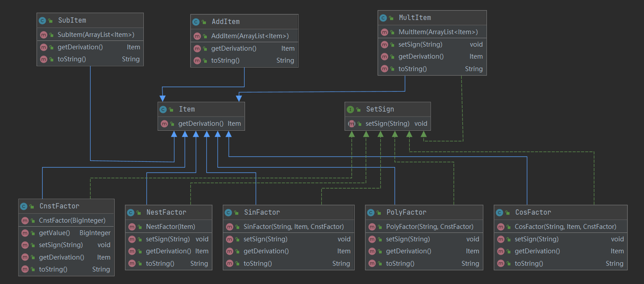Select setSign(String) method in MultItem
Image resolution: width=644 pixels, height=284 pixels.
420,44
